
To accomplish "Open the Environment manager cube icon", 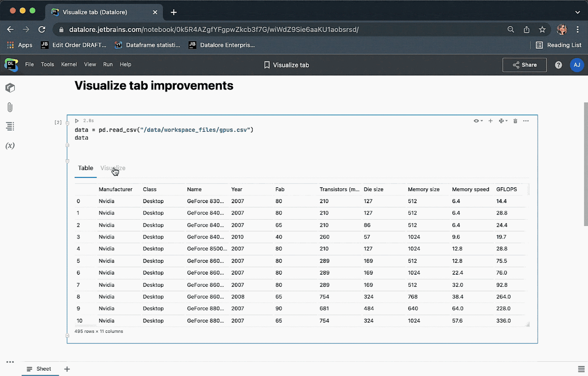I will [10, 88].
